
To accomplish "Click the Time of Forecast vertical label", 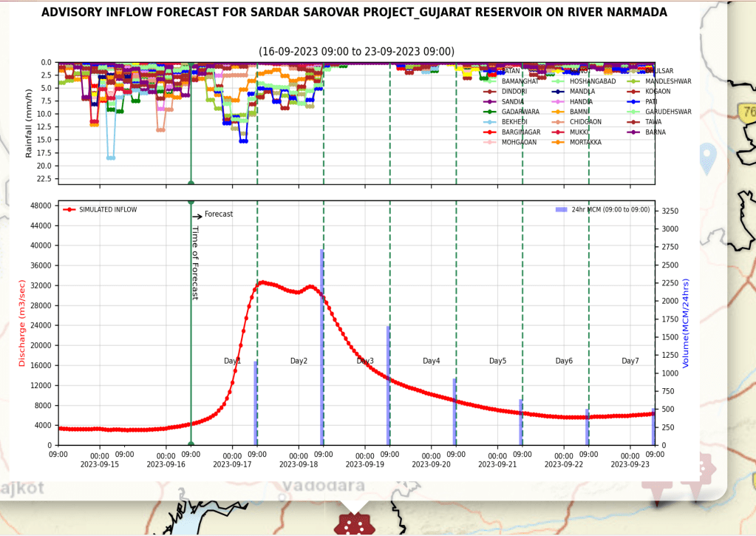I will coord(195,262).
